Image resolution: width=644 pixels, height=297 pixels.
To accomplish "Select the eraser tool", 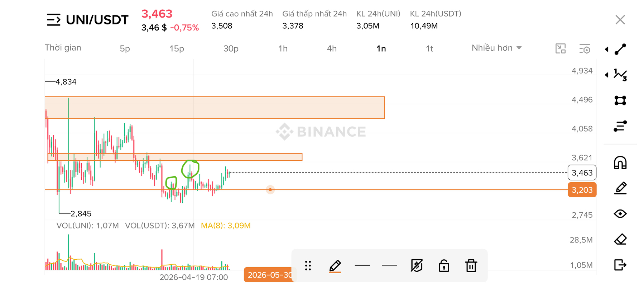I will (x=620, y=239).
